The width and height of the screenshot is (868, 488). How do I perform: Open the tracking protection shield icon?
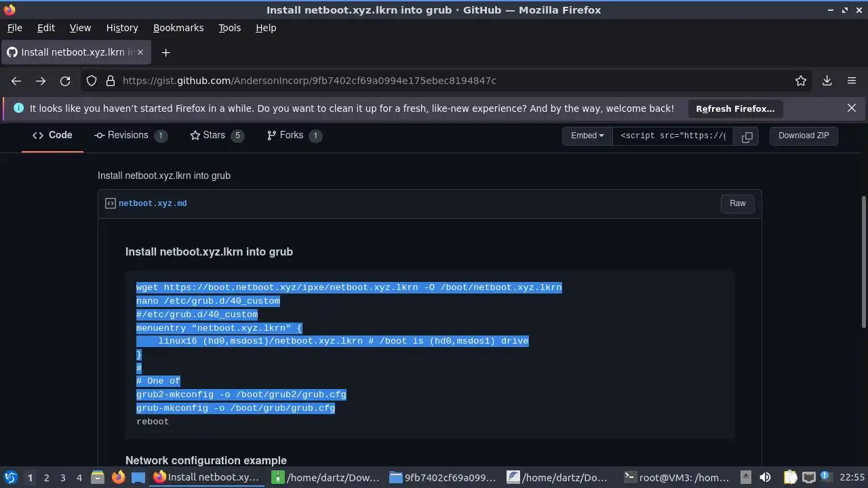point(92,81)
